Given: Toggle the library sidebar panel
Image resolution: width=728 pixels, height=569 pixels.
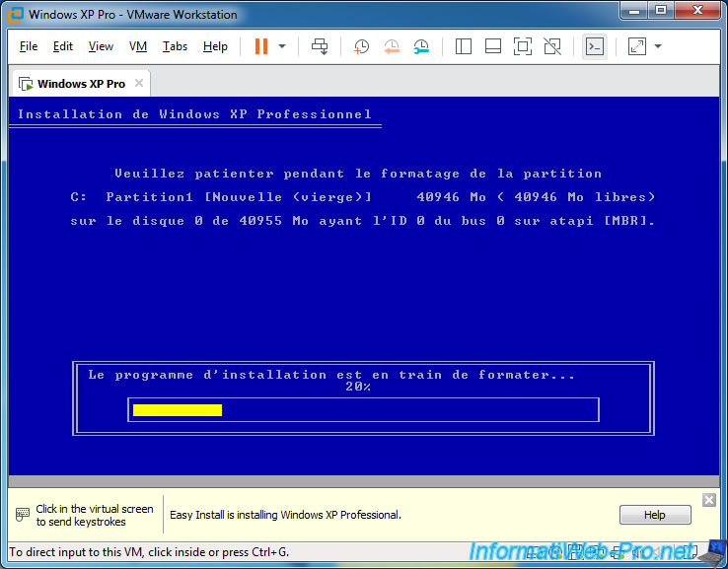Looking at the screenshot, I should tap(464, 46).
